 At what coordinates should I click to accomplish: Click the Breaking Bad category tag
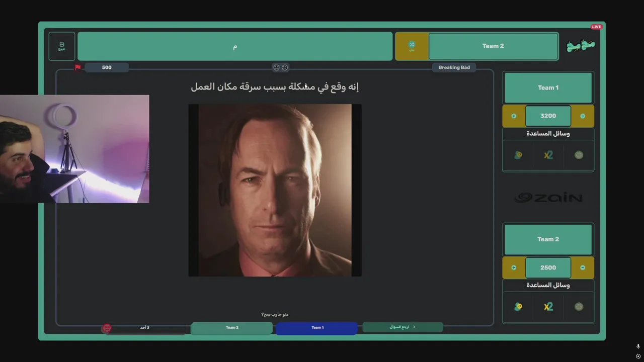pos(454,67)
